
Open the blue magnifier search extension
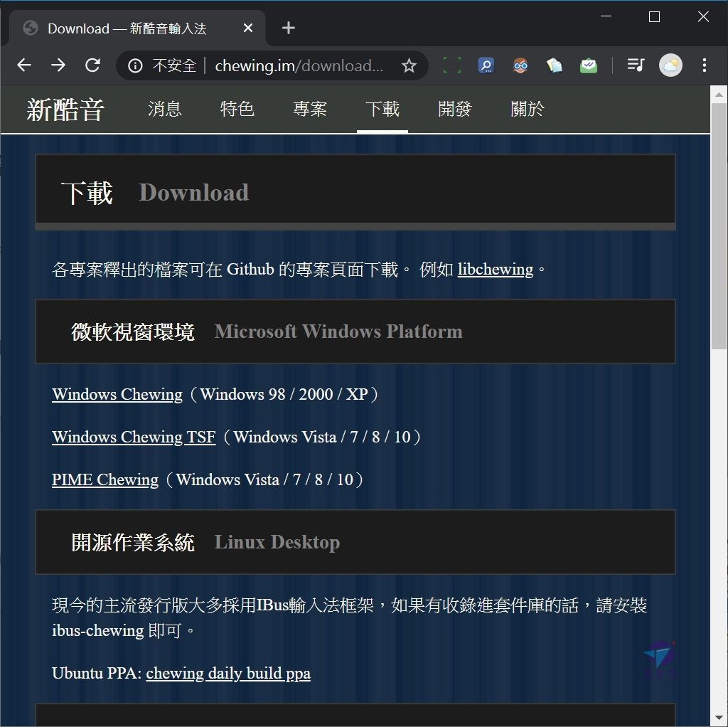[486, 65]
